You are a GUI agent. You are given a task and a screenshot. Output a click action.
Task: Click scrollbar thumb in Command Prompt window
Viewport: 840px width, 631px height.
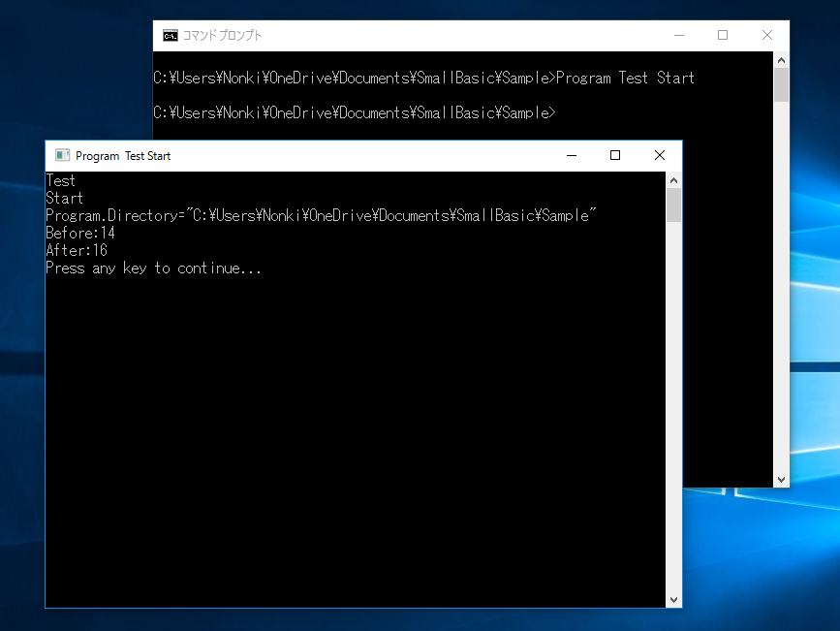781,84
